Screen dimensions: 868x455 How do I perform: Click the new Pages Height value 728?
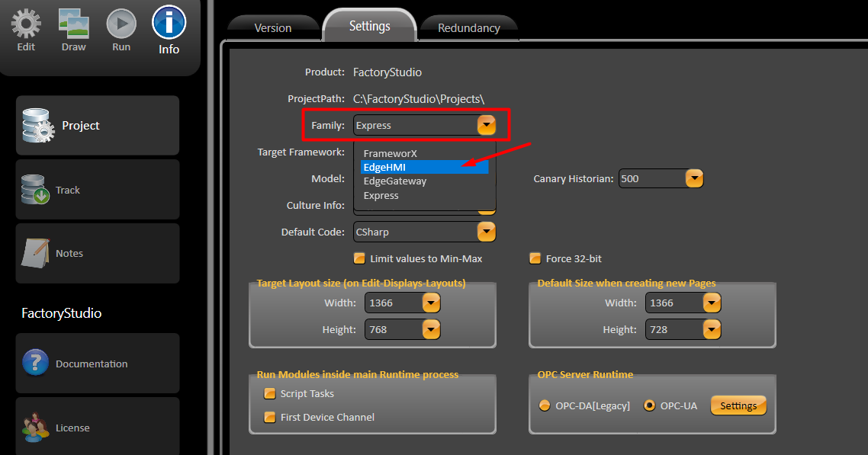pos(659,329)
